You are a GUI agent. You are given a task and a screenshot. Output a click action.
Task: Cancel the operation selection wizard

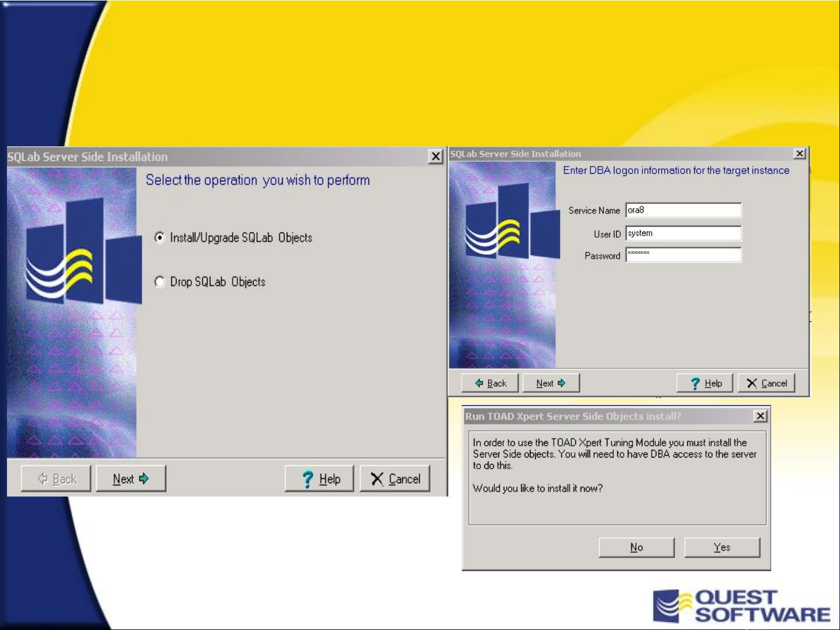click(x=395, y=479)
